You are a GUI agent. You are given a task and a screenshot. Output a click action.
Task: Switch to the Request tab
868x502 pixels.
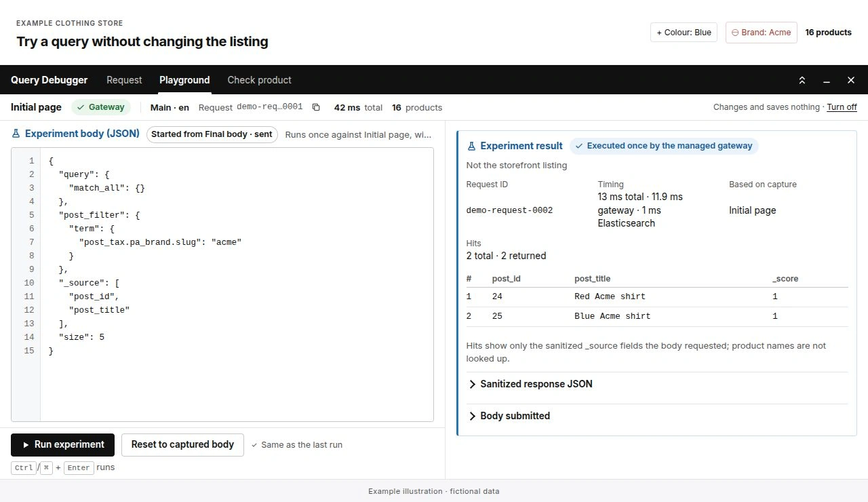[124, 80]
